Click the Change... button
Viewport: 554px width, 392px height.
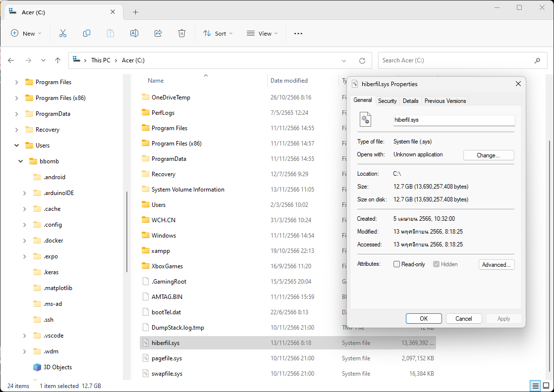point(488,155)
